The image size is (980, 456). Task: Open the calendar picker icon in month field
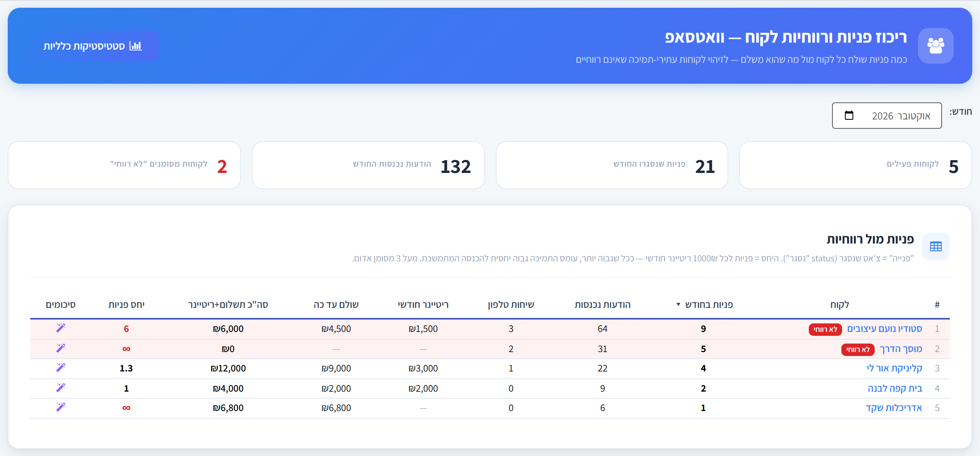coord(849,116)
